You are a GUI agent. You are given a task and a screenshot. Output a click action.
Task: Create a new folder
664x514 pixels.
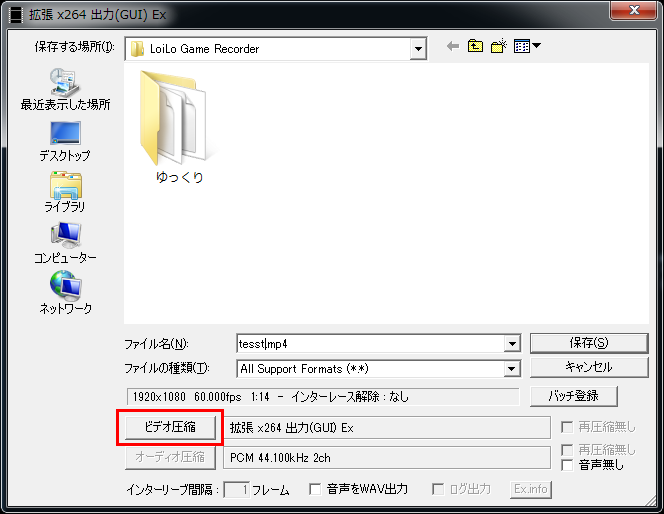pyautogui.click(x=498, y=46)
